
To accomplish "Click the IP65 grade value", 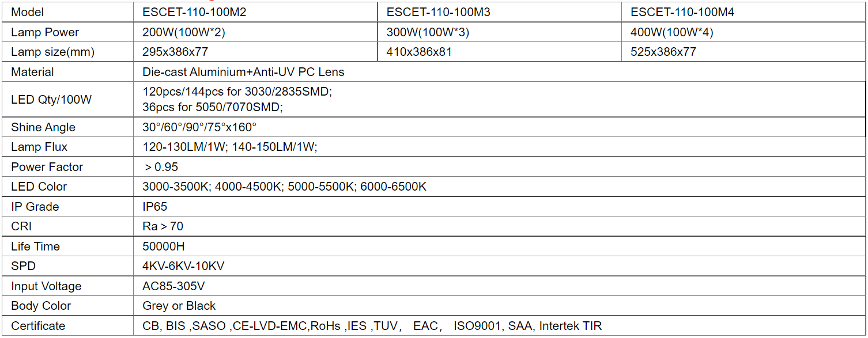I will (155, 207).
